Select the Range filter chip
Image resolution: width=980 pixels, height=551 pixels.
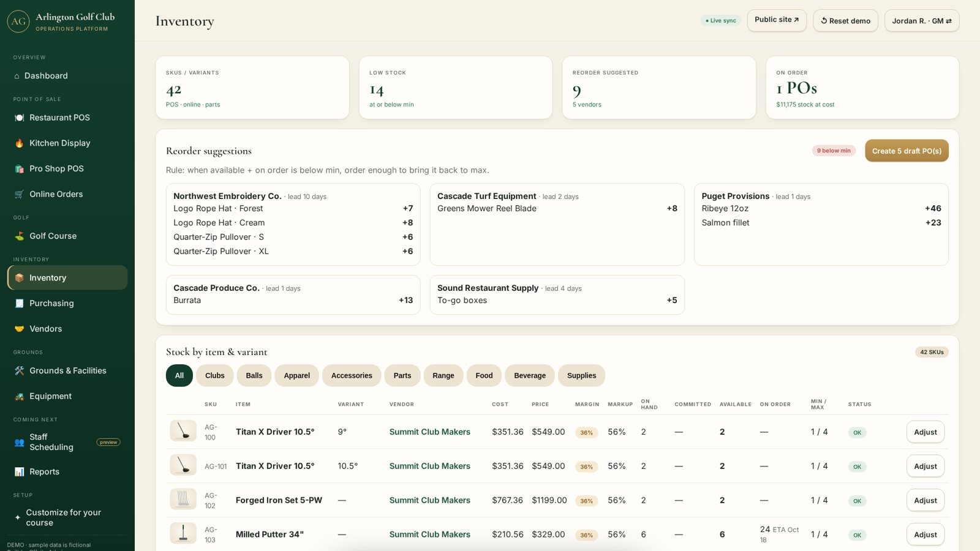pyautogui.click(x=443, y=376)
